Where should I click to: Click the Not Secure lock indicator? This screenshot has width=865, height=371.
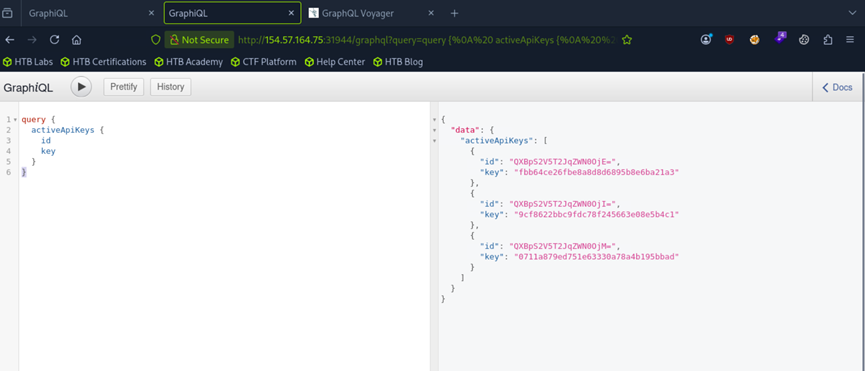click(x=199, y=40)
